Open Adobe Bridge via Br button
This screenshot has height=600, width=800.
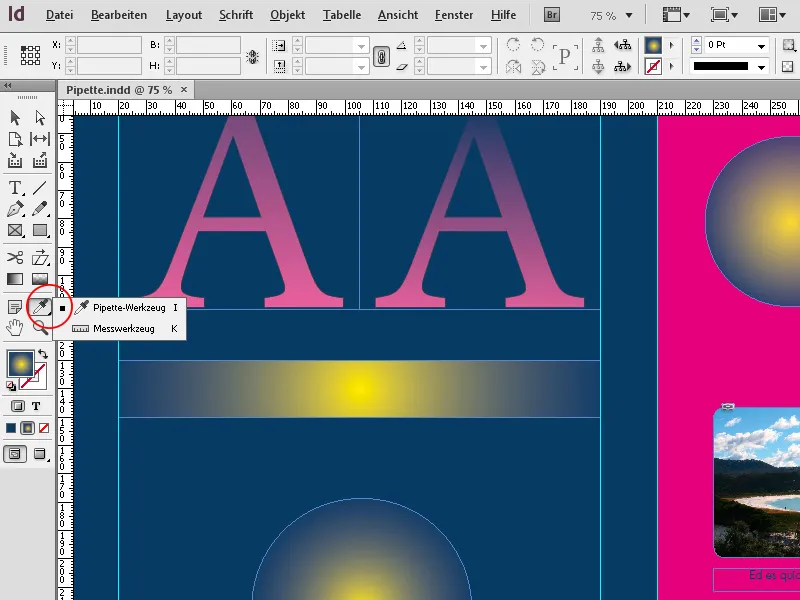pyautogui.click(x=552, y=15)
